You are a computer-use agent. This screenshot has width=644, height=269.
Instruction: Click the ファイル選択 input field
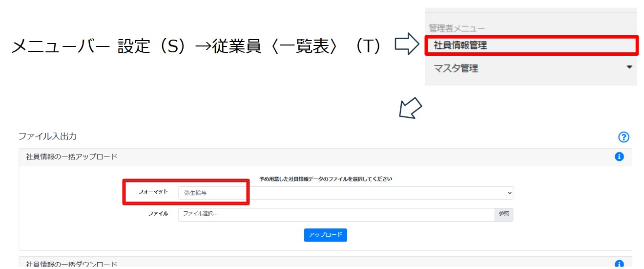336,214
